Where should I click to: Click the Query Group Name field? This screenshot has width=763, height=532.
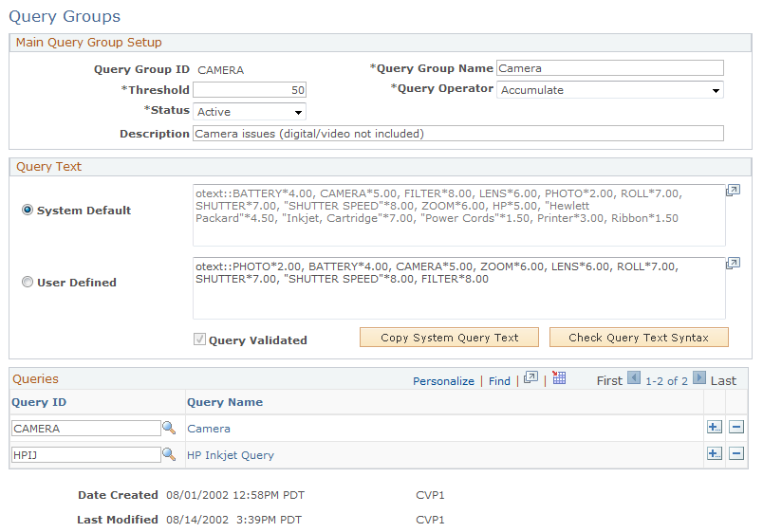click(610, 68)
